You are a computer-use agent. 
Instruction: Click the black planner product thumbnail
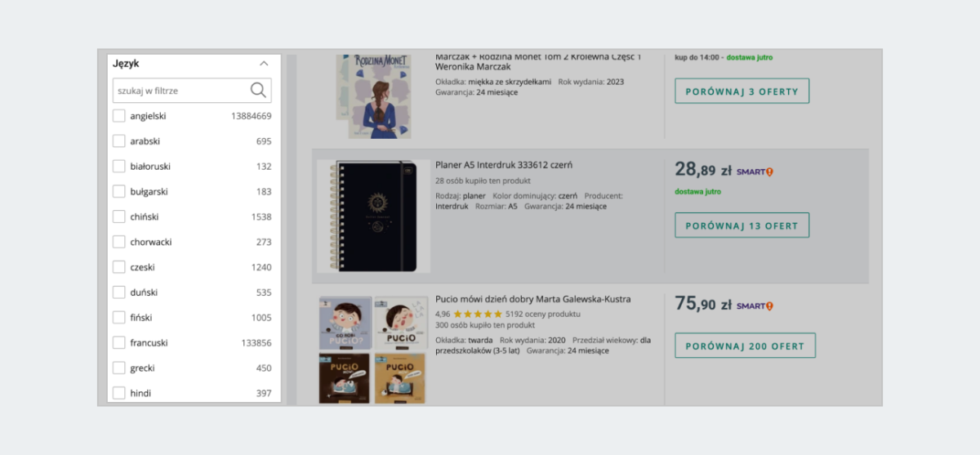[374, 216]
